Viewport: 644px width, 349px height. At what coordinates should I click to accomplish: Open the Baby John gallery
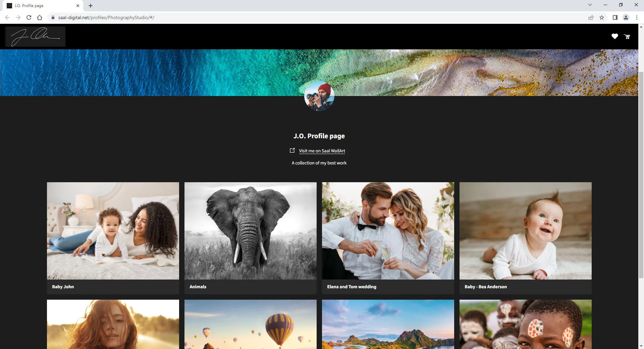(113, 231)
